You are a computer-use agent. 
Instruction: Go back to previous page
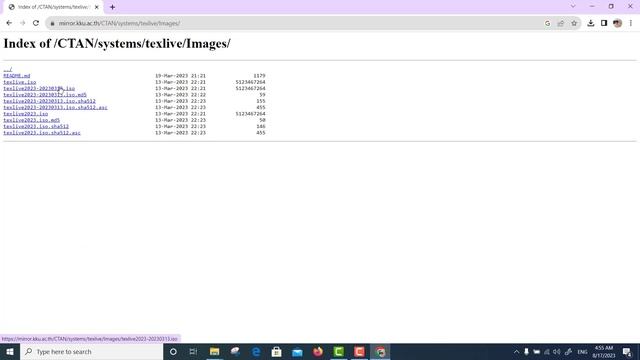(x=9, y=23)
